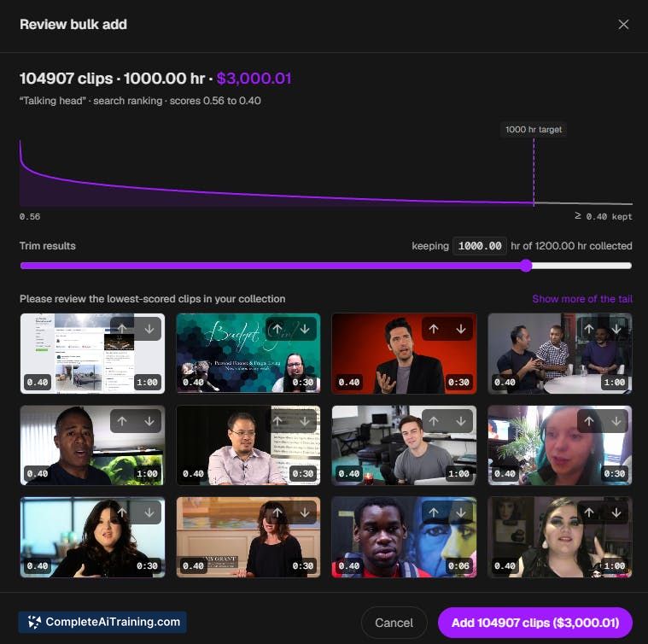Down arrow on red background man clip
The width and height of the screenshot is (648, 644).
pyautogui.click(x=461, y=329)
